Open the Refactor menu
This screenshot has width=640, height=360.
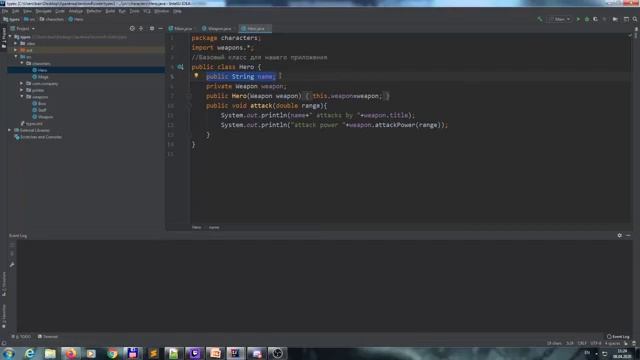pyautogui.click(x=93, y=11)
